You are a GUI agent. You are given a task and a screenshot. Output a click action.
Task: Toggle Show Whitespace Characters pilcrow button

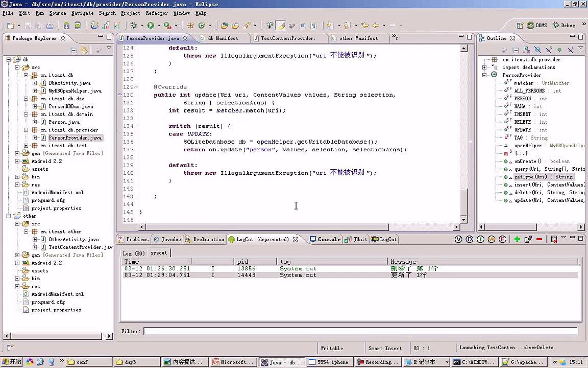click(314, 25)
